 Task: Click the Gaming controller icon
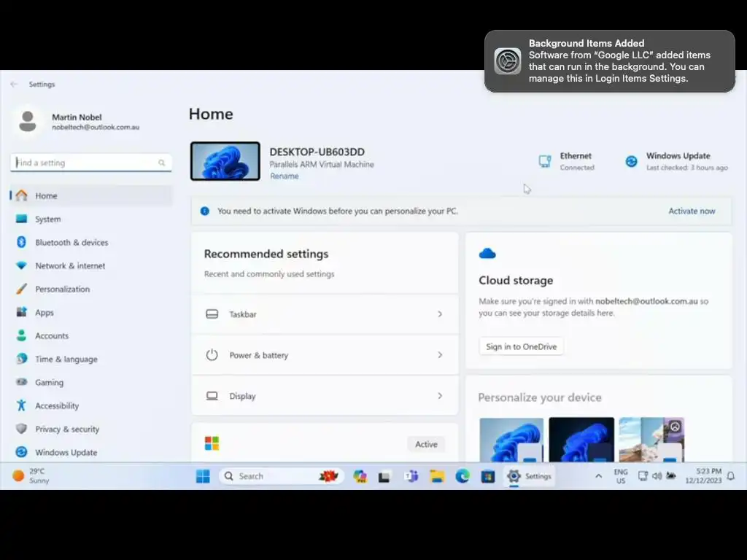pos(21,382)
